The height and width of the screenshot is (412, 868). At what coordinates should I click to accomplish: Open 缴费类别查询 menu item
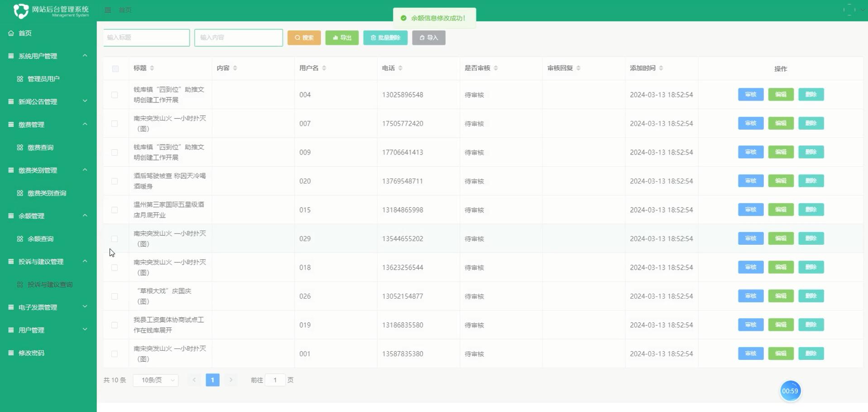coord(48,193)
